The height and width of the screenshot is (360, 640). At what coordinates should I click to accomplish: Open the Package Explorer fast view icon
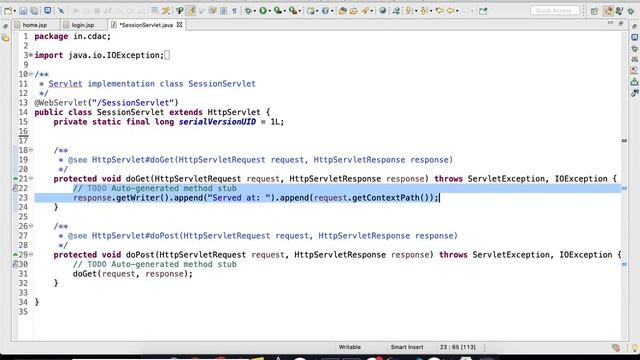pos(5,38)
